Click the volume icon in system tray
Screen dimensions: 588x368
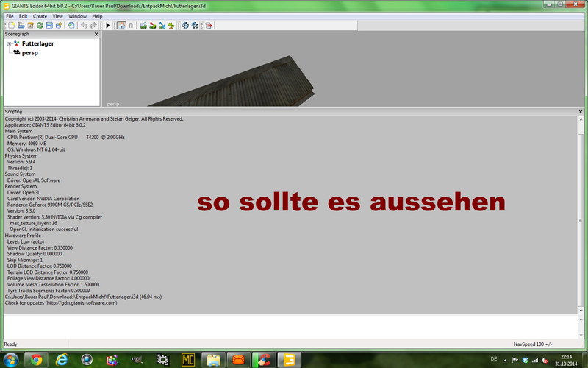(545, 360)
